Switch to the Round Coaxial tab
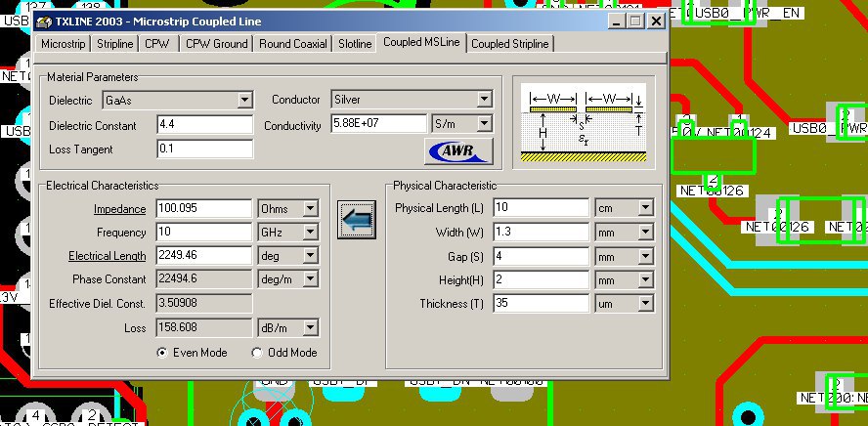Screen dimensions: 868x426 pyautogui.click(x=293, y=44)
